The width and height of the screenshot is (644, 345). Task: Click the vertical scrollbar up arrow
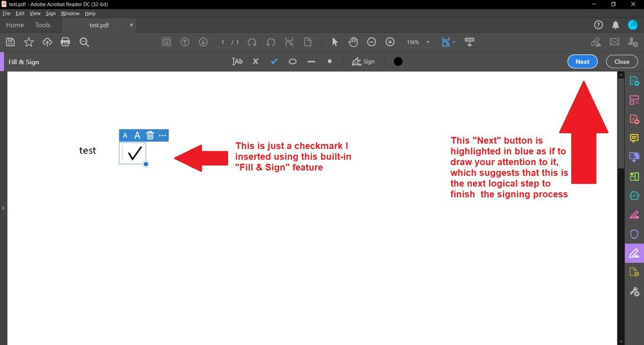click(621, 75)
